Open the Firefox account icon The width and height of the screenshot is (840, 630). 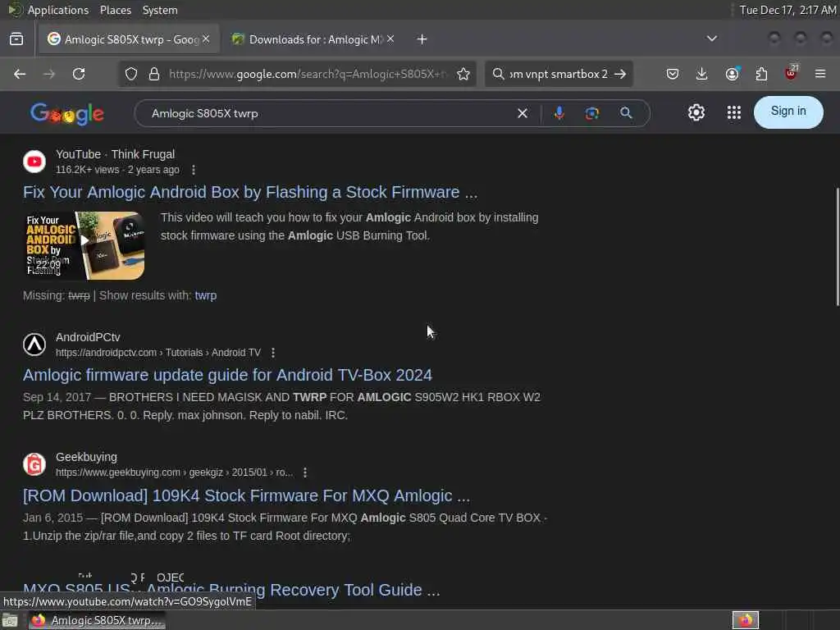pos(733,74)
